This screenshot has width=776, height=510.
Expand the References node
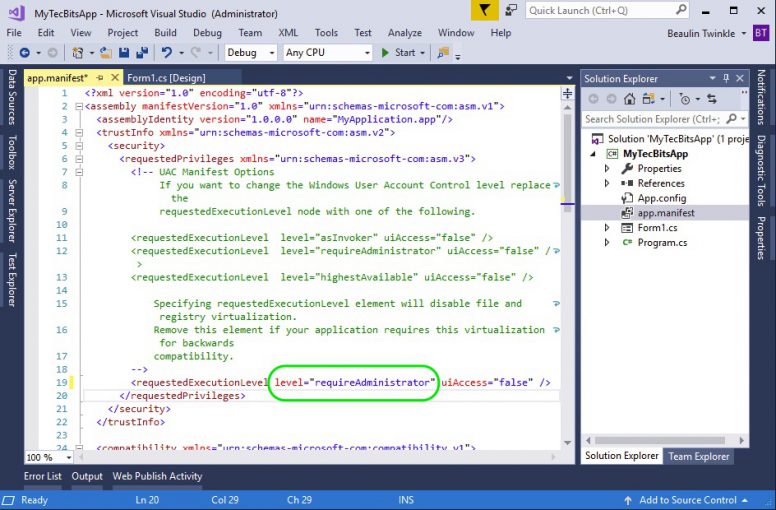pos(607,184)
